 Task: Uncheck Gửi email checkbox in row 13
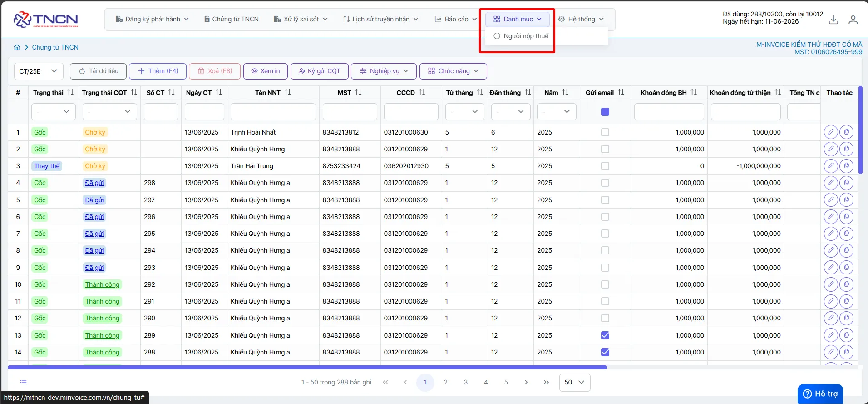(605, 335)
